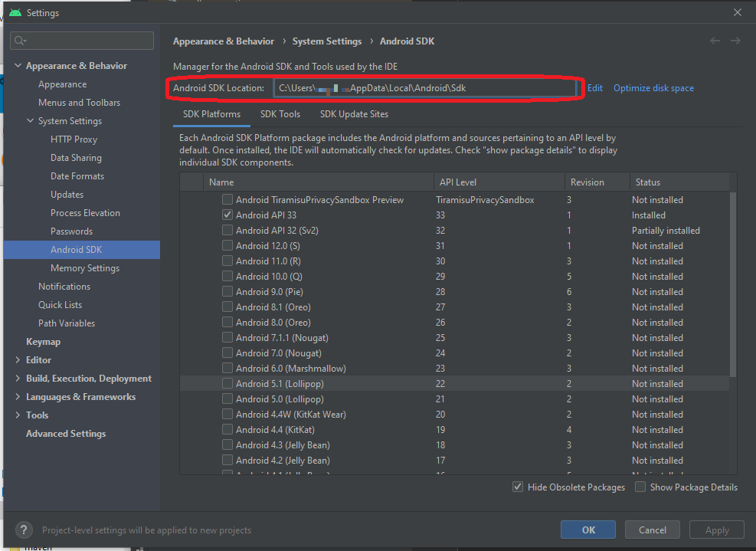
Task: Open Data Sharing settings
Action: click(76, 158)
